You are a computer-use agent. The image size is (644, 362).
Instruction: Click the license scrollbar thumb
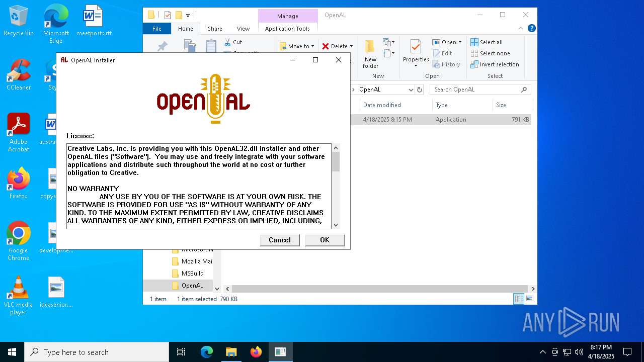[336, 161]
